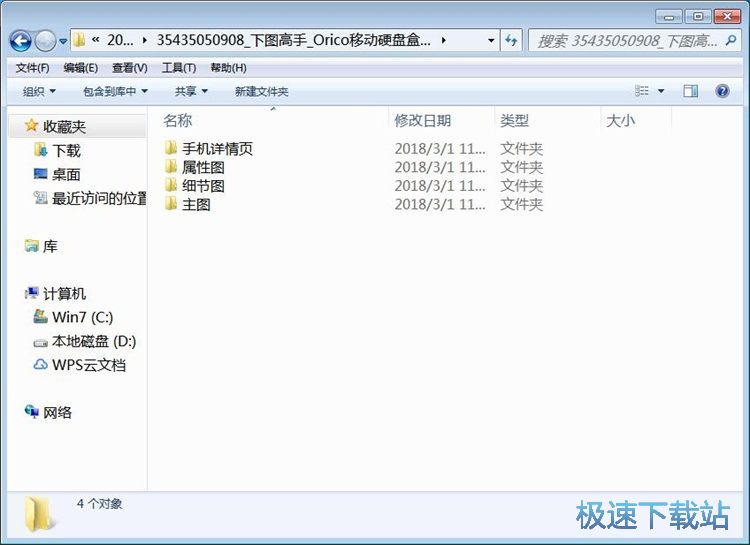Open the 文件(F) menu
Viewport: 750px width, 545px height.
pos(32,68)
